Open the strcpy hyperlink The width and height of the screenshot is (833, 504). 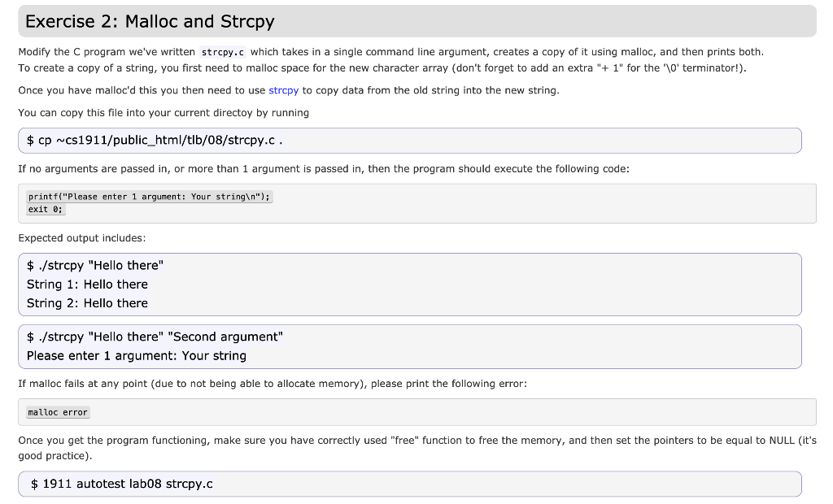click(x=283, y=90)
